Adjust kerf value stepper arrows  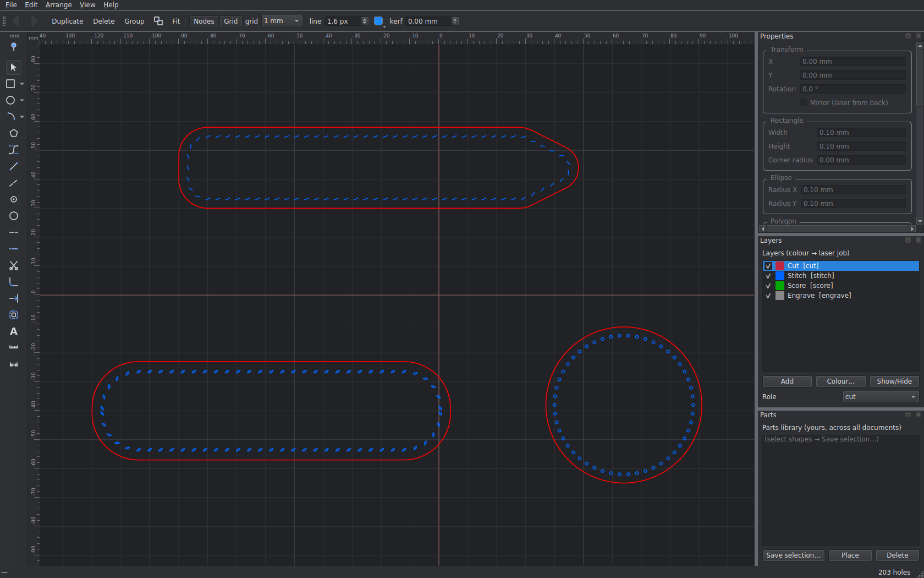[455, 21]
